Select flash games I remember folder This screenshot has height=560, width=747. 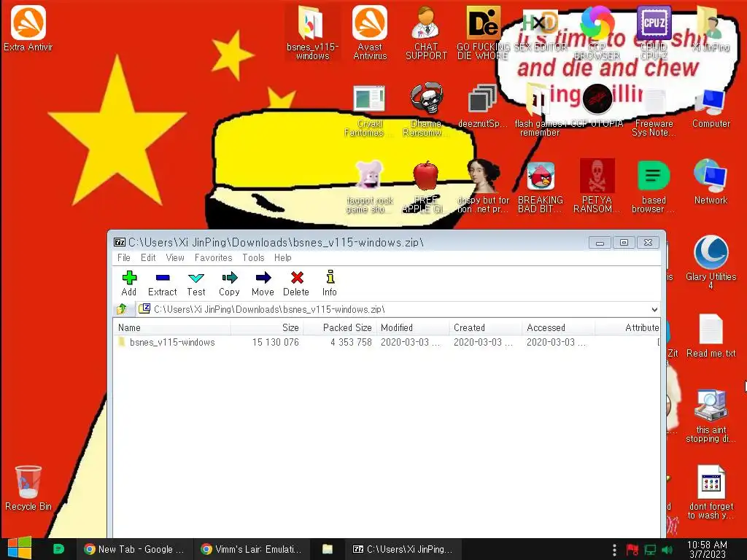(x=540, y=111)
